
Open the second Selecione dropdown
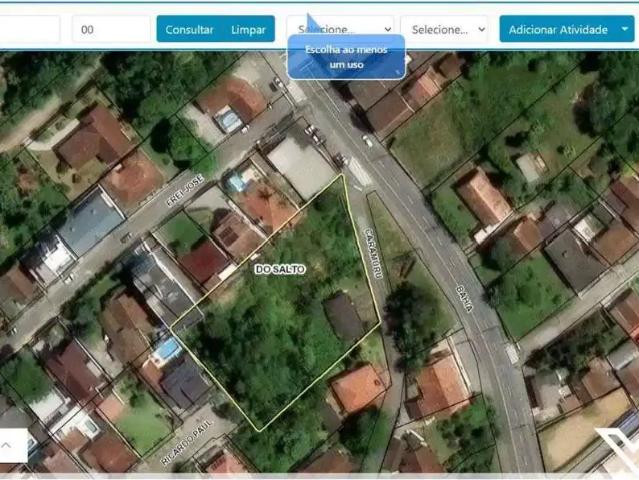point(444,29)
